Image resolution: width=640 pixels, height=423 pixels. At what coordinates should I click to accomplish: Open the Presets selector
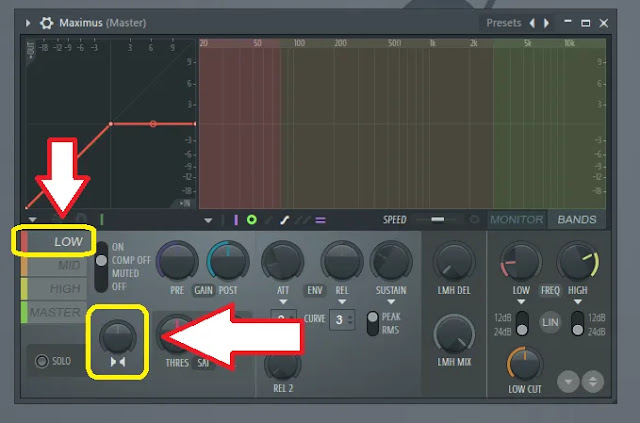(x=504, y=23)
